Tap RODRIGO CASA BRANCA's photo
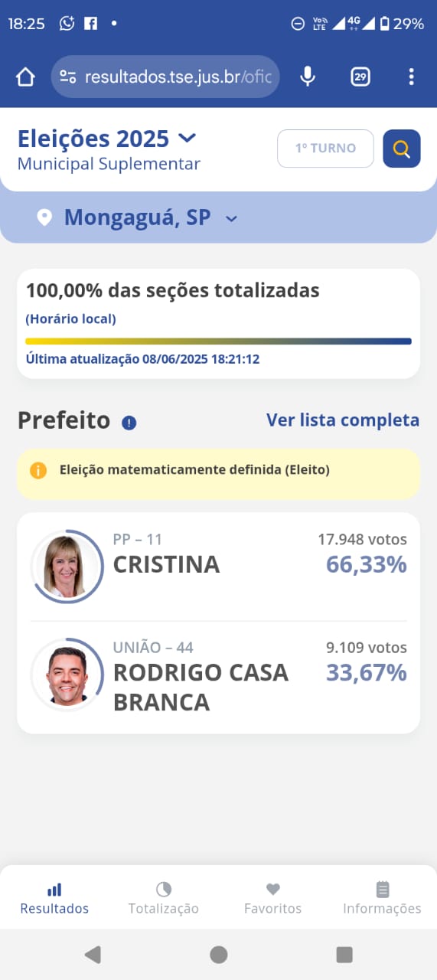437x980 pixels. click(67, 675)
